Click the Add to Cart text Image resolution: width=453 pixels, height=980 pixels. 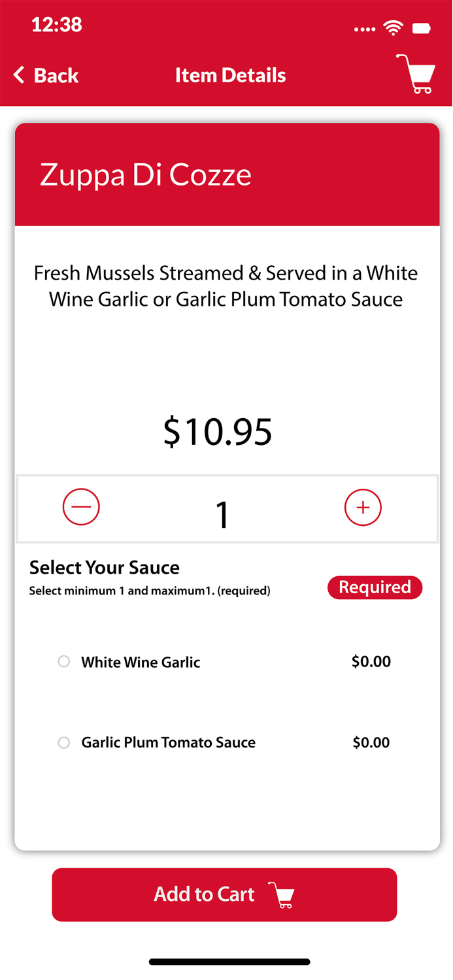[204, 894]
